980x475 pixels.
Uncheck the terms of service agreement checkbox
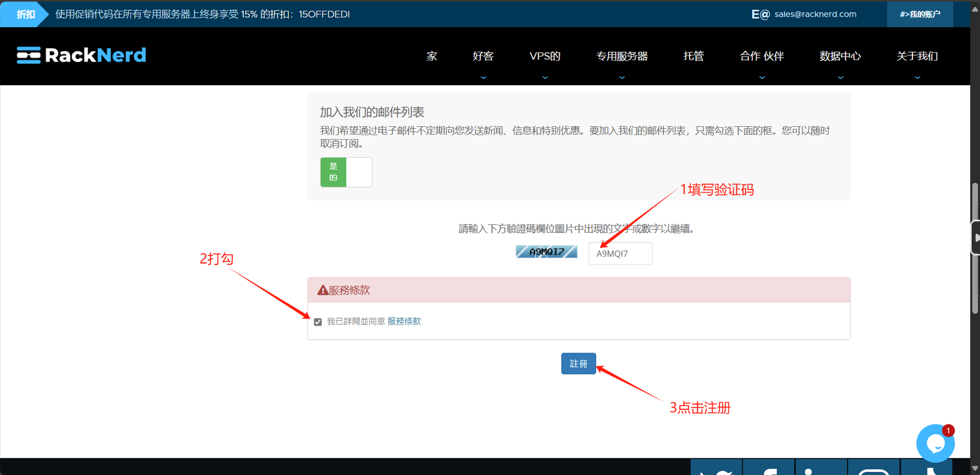point(318,322)
